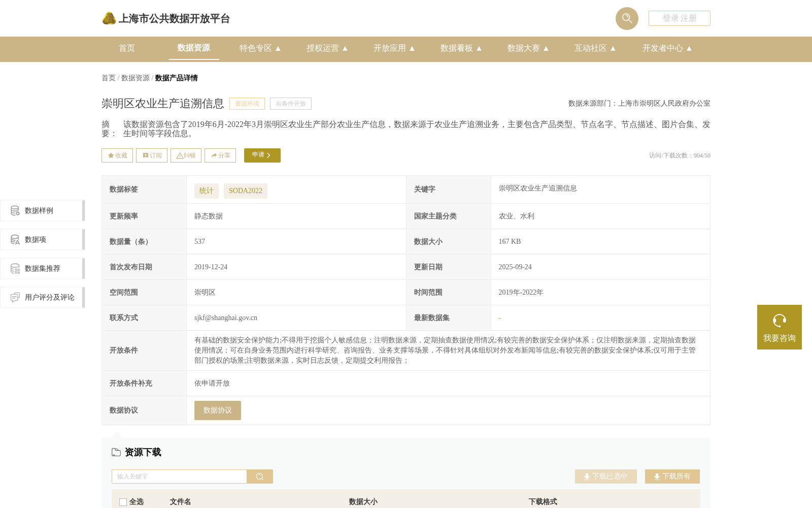
Task: Click the SODA2022 data tag
Action: 246,191
